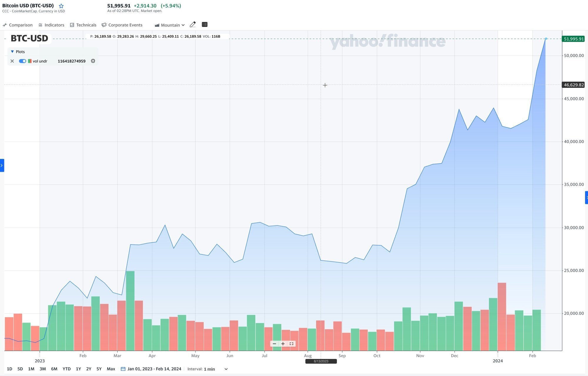Add BTC-USD to watchlist with the star icon
Viewport: 588px width, 376px height.
61,6
